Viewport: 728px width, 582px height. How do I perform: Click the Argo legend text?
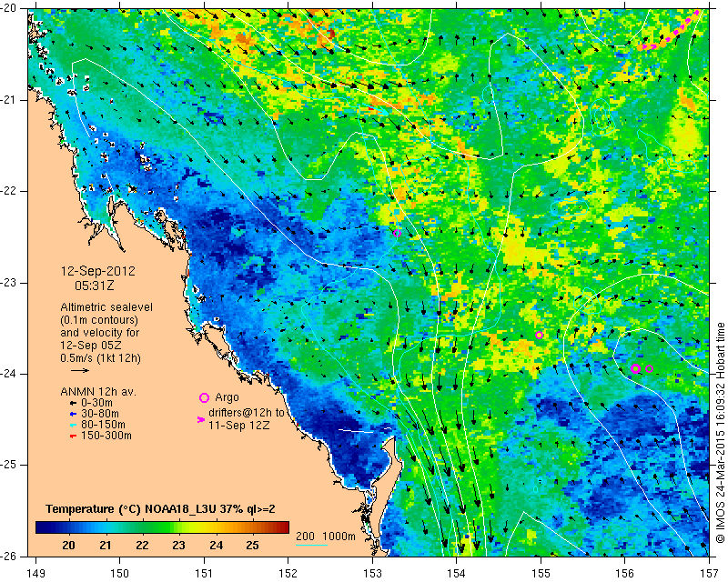click(227, 397)
